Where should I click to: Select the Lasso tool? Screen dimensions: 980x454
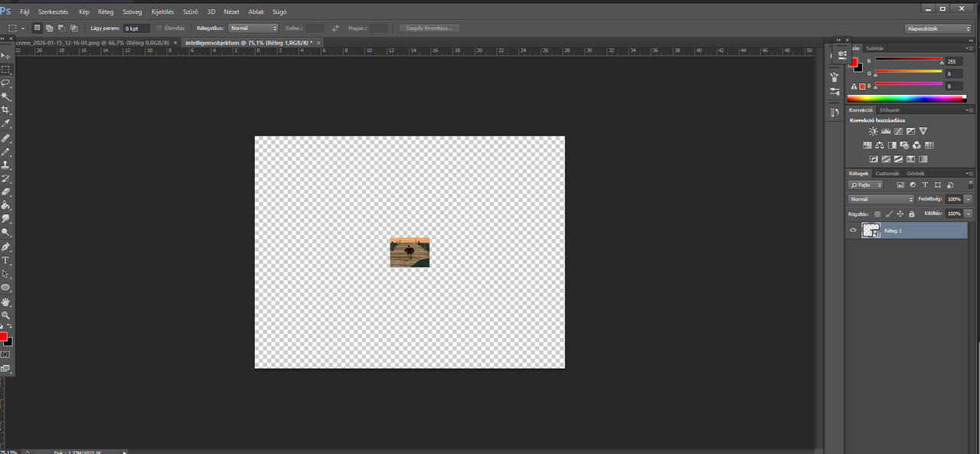point(5,83)
